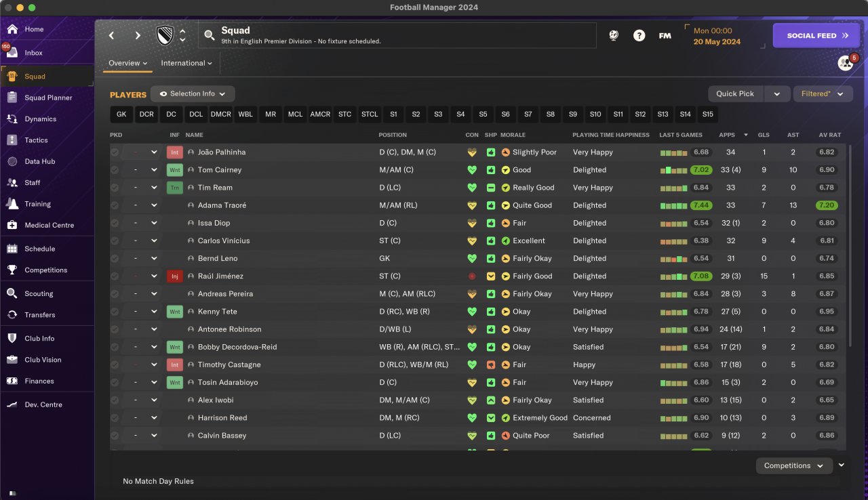Click the club crest badge icon
Image resolution: width=868 pixels, height=500 pixels.
165,36
